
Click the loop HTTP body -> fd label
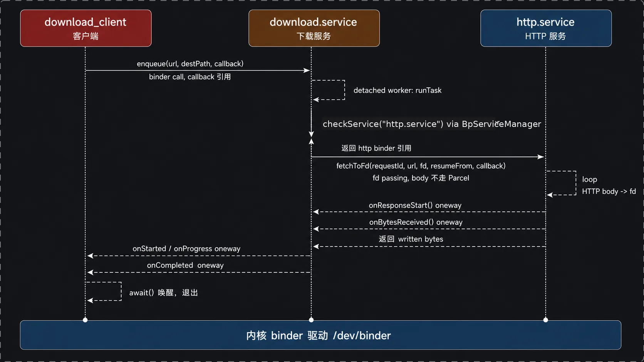(609, 185)
